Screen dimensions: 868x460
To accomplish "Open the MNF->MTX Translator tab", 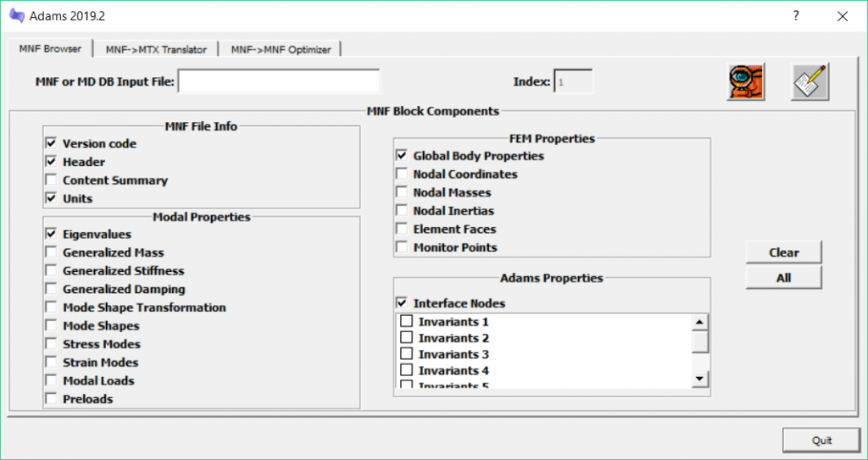I will (156, 50).
